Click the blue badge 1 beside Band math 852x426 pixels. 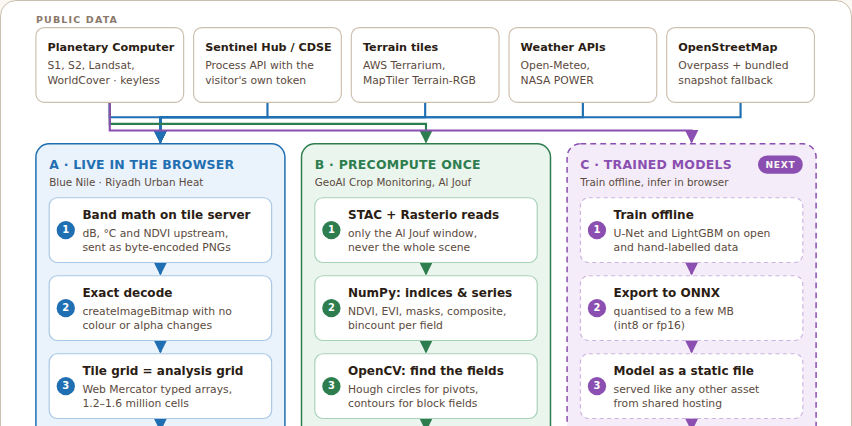pos(66,230)
